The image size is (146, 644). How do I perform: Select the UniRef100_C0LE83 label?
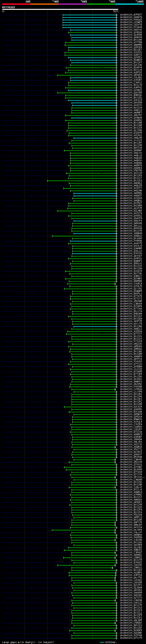[x=131, y=77]
